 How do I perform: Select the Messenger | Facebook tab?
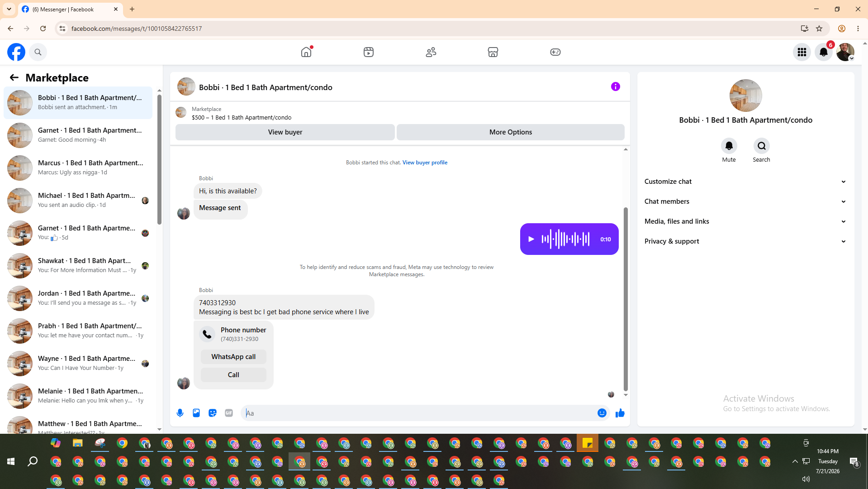pos(71,9)
